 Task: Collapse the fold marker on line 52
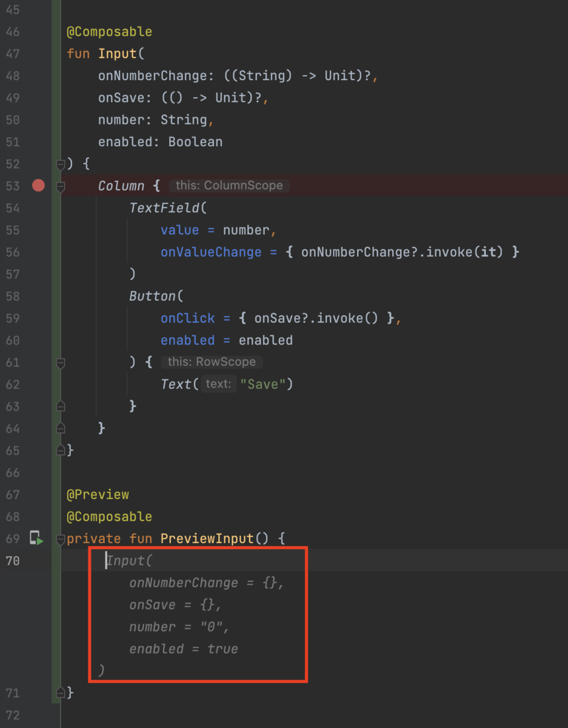pyautogui.click(x=60, y=164)
